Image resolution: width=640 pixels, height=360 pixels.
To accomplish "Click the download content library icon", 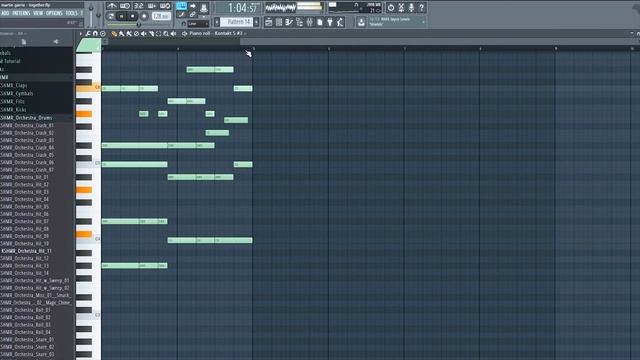I will tap(361, 22).
